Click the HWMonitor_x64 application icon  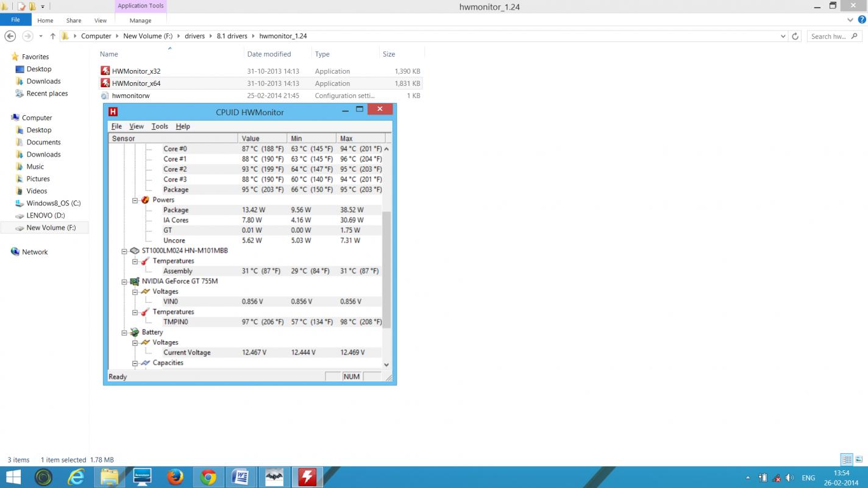(105, 83)
